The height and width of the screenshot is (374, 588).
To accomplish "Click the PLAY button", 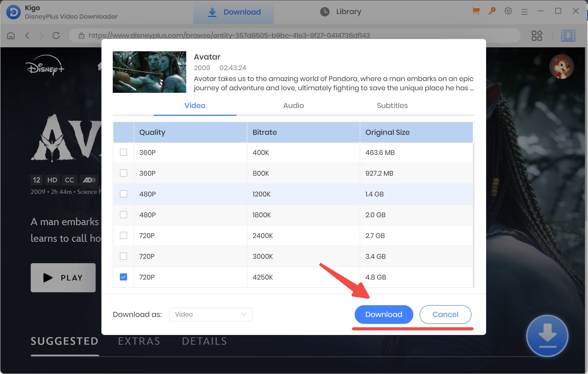I will [63, 278].
